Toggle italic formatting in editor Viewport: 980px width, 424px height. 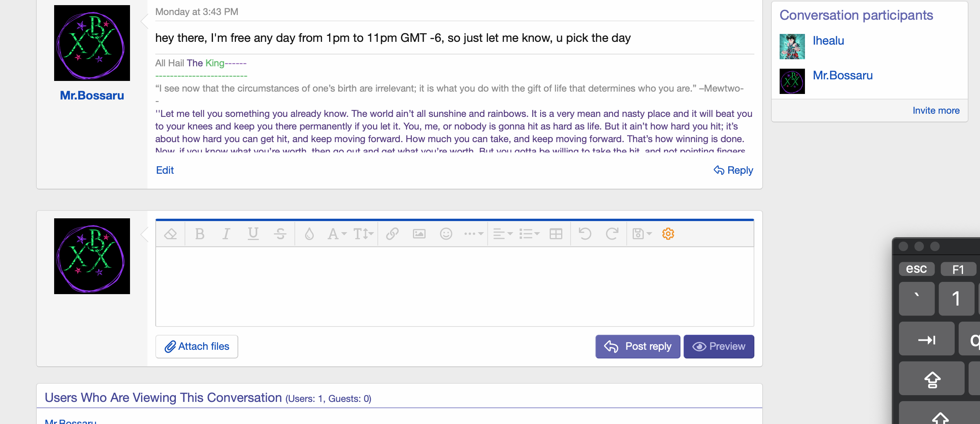click(226, 234)
